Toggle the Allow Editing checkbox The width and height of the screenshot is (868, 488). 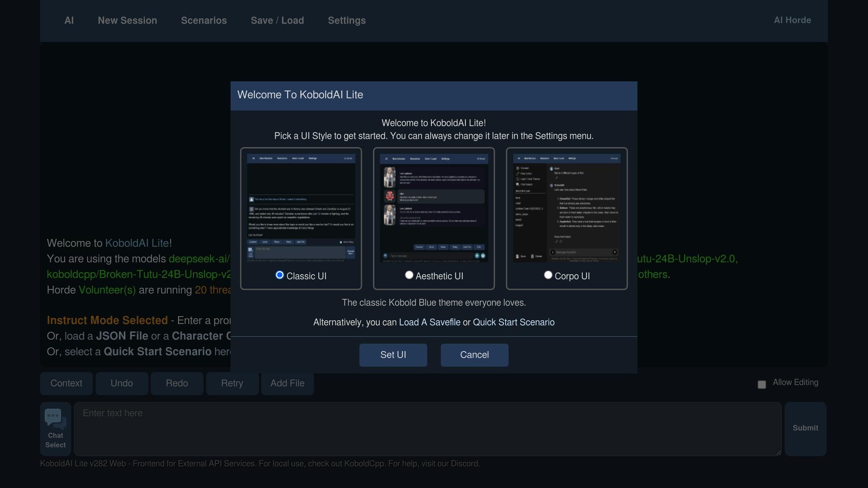[x=762, y=385]
